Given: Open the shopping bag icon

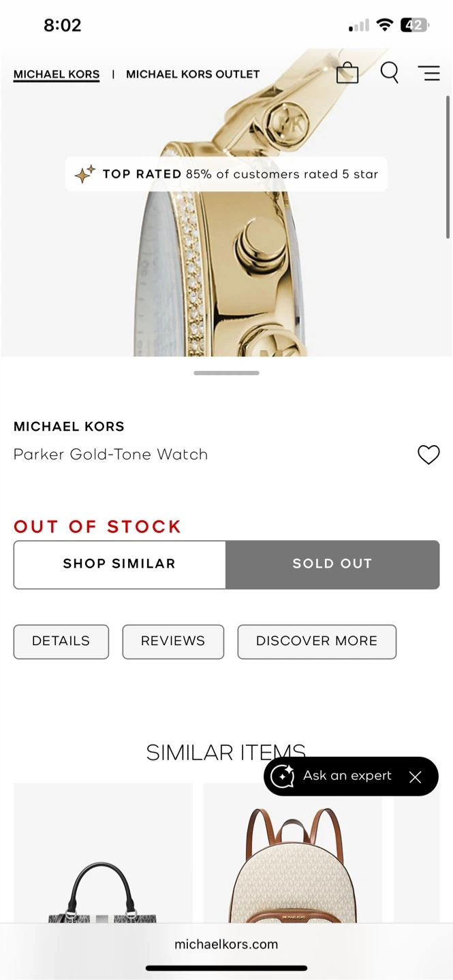Looking at the screenshot, I should pos(347,73).
